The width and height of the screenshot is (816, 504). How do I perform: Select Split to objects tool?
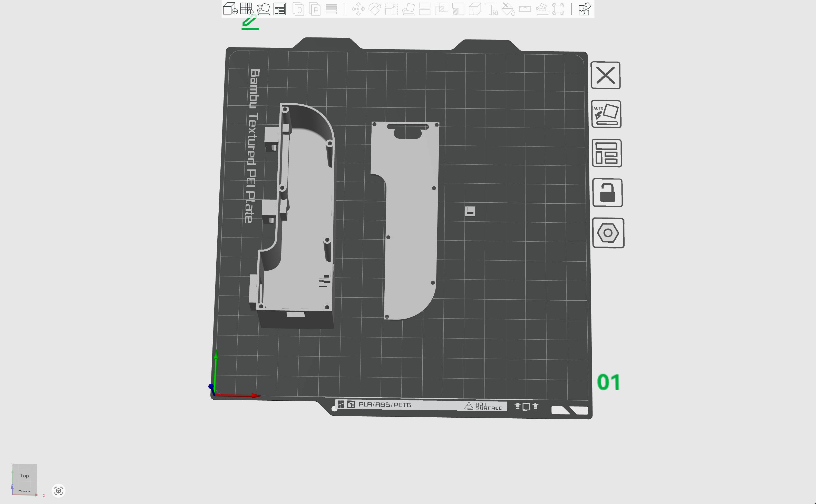click(x=298, y=9)
